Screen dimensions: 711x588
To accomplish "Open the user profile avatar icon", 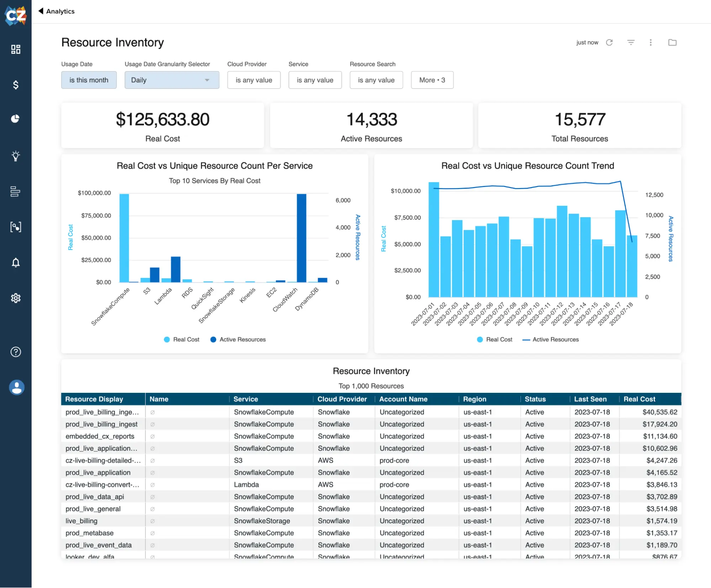I will click(16, 387).
